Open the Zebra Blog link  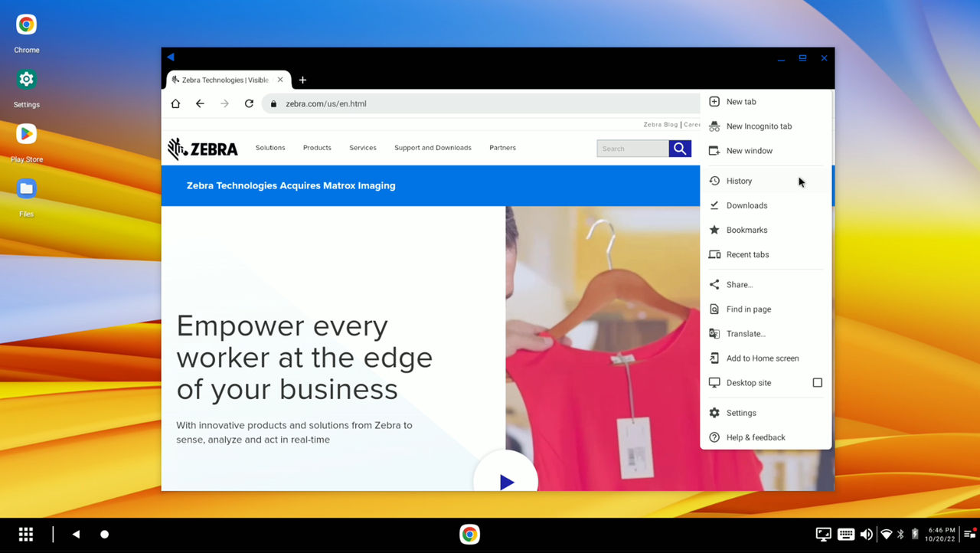(x=661, y=124)
